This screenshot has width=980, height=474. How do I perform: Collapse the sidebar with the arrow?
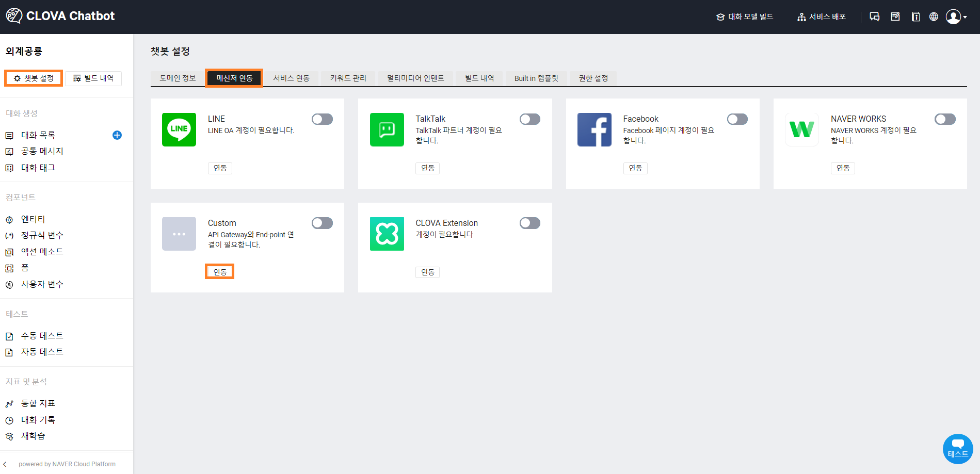click(x=5, y=464)
